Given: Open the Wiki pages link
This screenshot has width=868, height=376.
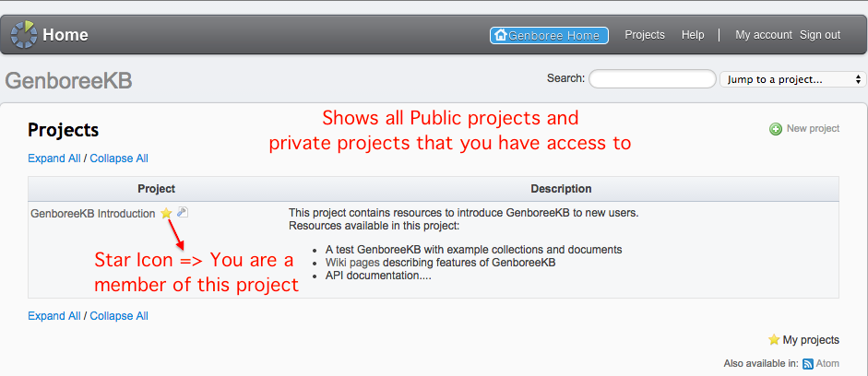Looking at the screenshot, I should coord(352,263).
